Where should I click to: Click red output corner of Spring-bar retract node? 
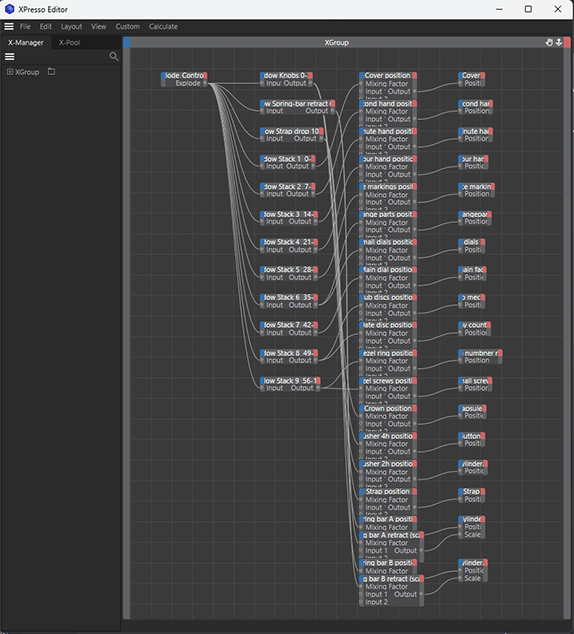coord(333,104)
